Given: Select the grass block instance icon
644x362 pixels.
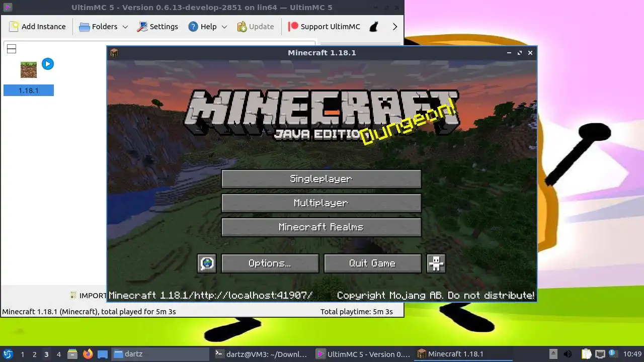Looking at the screenshot, I should (29, 69).
